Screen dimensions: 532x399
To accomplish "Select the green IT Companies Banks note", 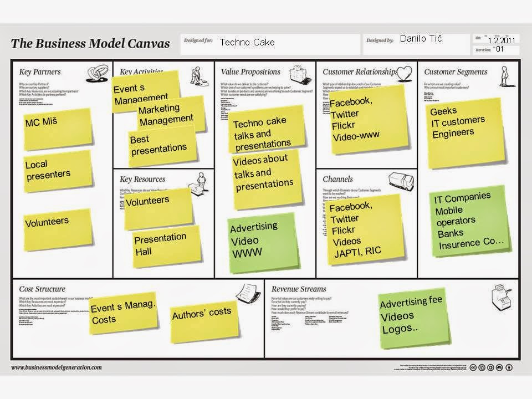I will point(470,221).
